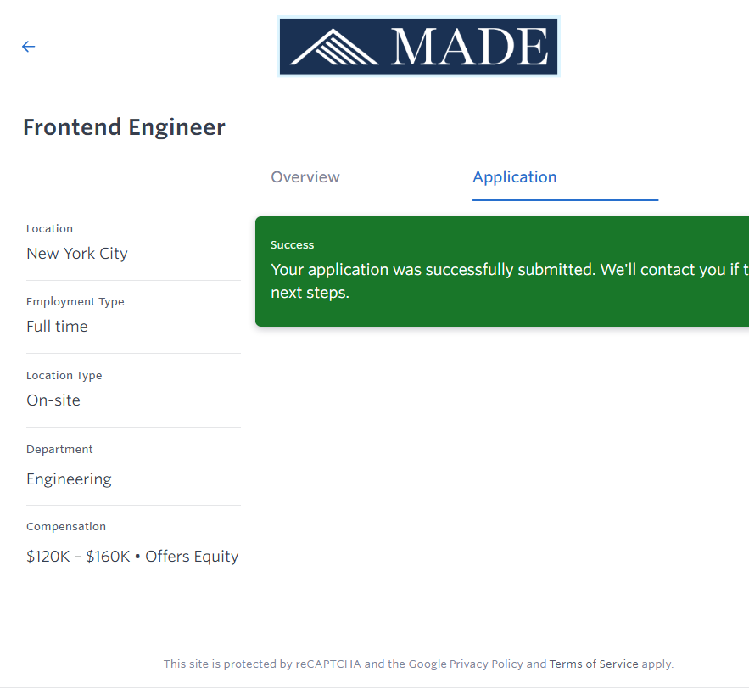Click the New York City location value
Image resolution: width=749 pixels, height=700 pixels.
(x=77, y=254)
